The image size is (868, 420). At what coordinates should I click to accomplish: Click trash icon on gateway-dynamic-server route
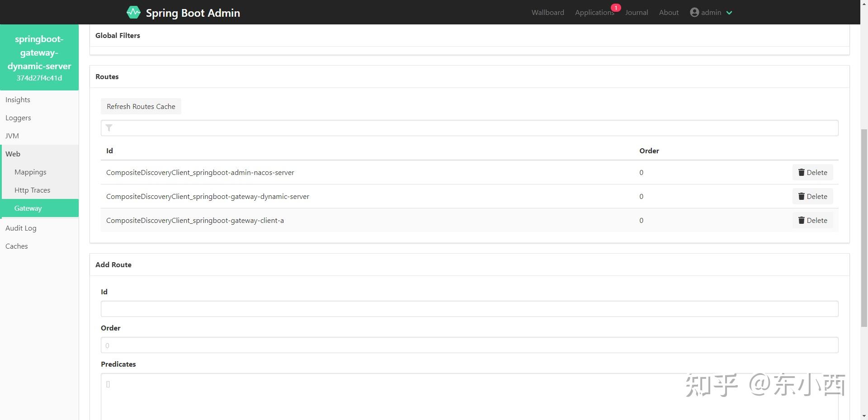pyautogui.click(x=801, y=196)
